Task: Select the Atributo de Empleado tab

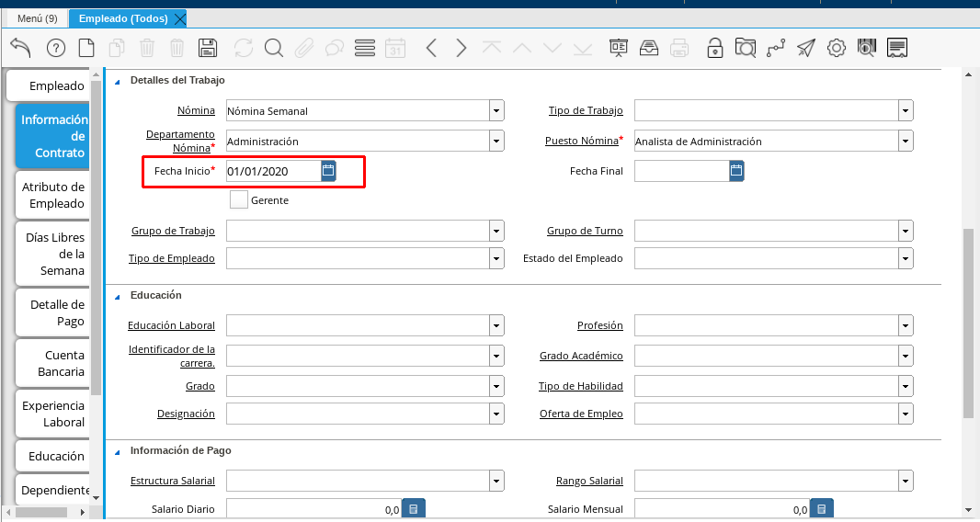Action: pos(52,195)
